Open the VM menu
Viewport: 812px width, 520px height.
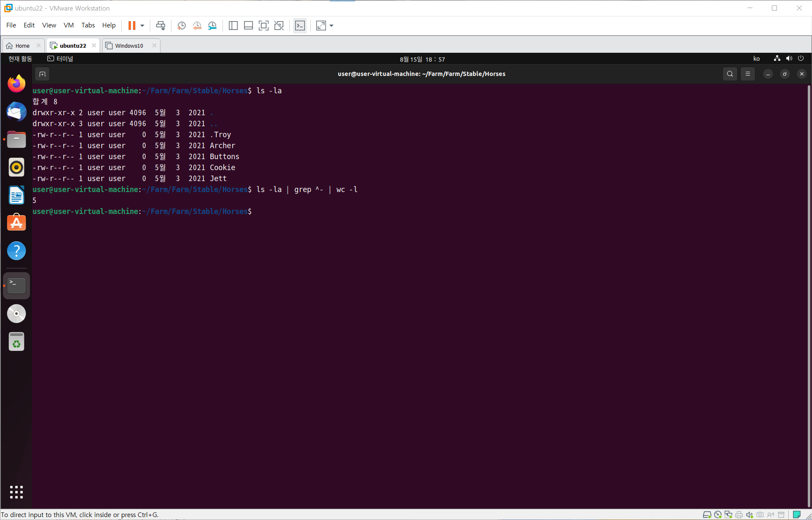68,25
